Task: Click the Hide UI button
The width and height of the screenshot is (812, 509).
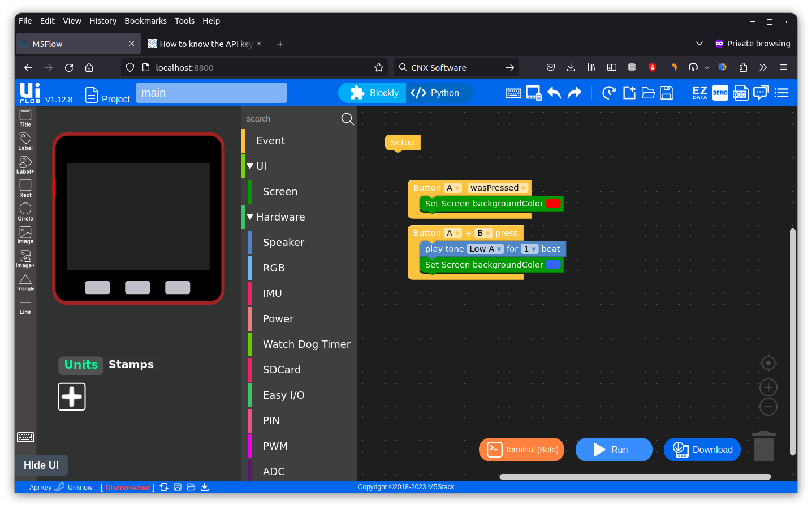Action: point(41,465)
